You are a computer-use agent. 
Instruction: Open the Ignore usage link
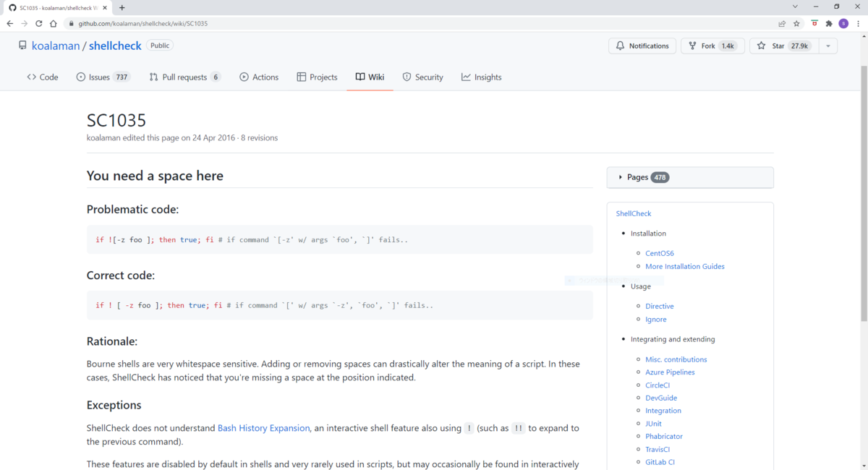click(656, 319)
